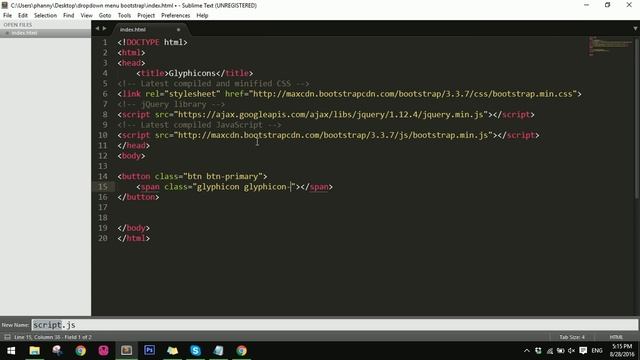This screenshot has height=360, width=640.
Task: Open the Goto menu
Action: (x=105, y=16)
